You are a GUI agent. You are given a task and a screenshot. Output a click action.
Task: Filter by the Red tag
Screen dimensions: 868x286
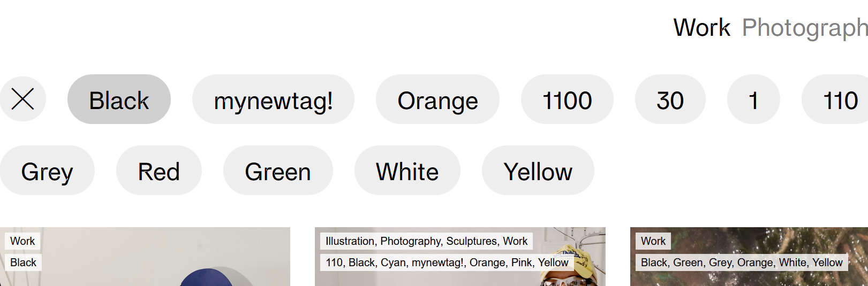pyautogui.click(x=158, y=171)
